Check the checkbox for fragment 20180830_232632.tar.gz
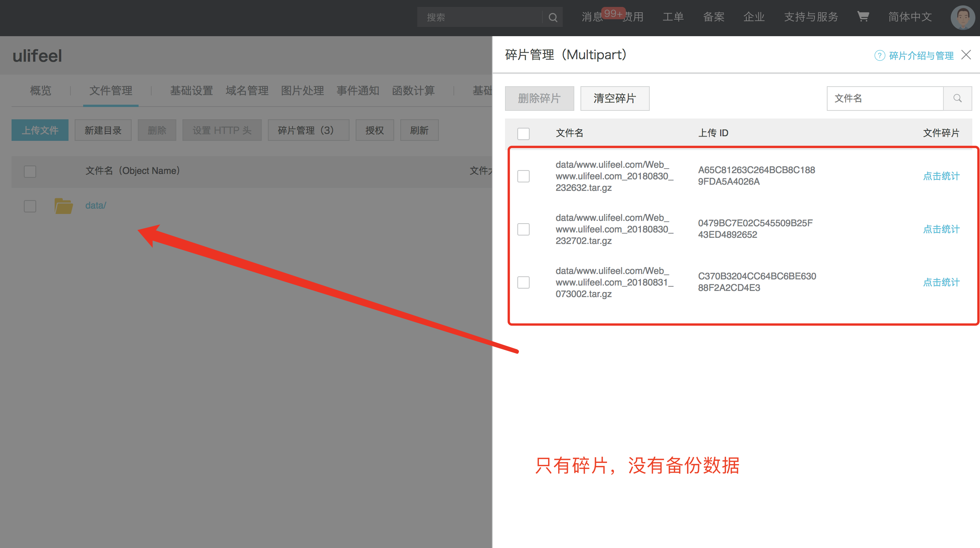 (523, 176)
